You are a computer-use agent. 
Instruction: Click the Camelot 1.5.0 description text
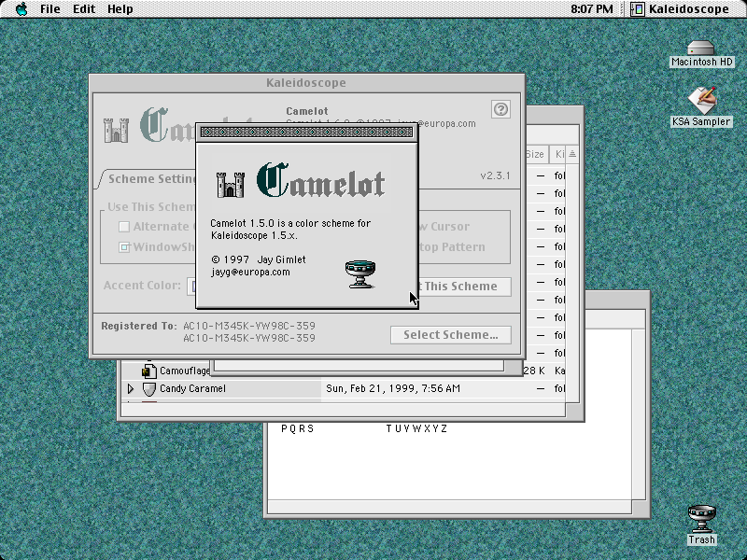[290, 229]
